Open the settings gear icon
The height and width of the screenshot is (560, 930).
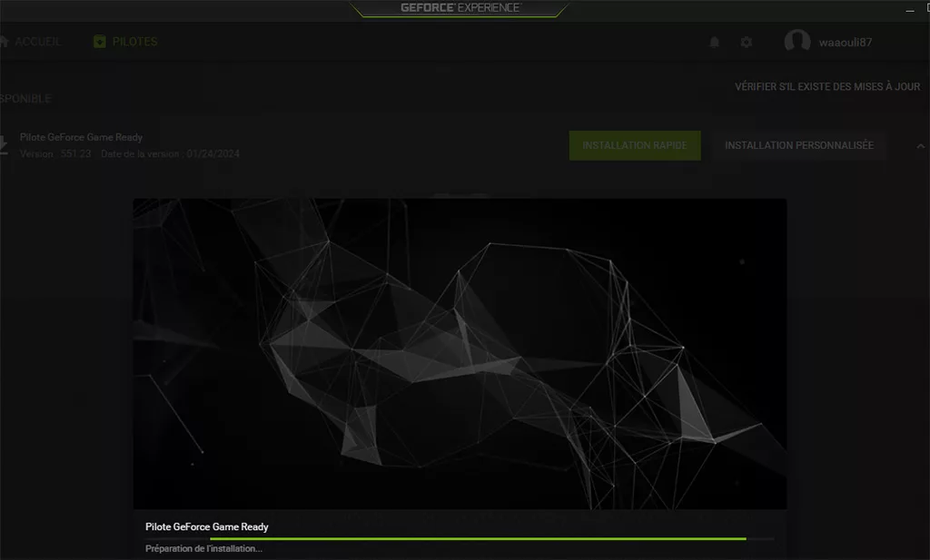pos(747,42)
